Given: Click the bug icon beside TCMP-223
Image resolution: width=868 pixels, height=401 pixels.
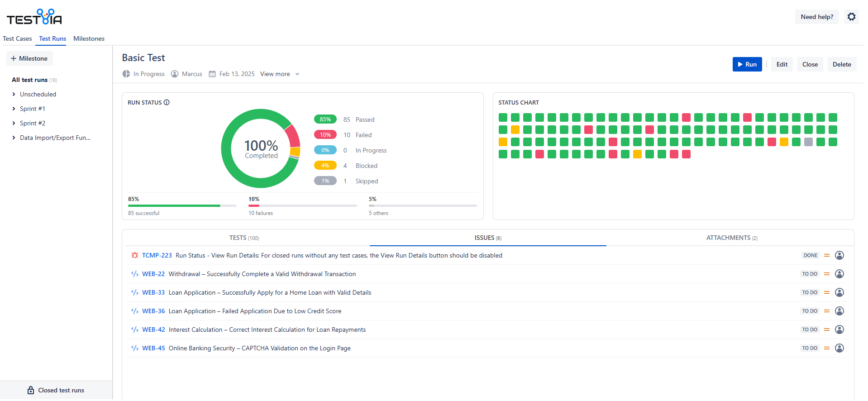Looking at the screenshot, I should 134,255.
